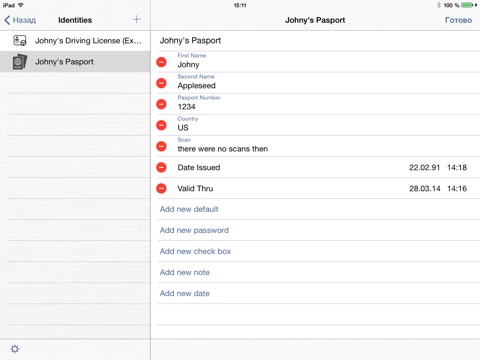
Task: Add new default field
Action: coord(189,209)
